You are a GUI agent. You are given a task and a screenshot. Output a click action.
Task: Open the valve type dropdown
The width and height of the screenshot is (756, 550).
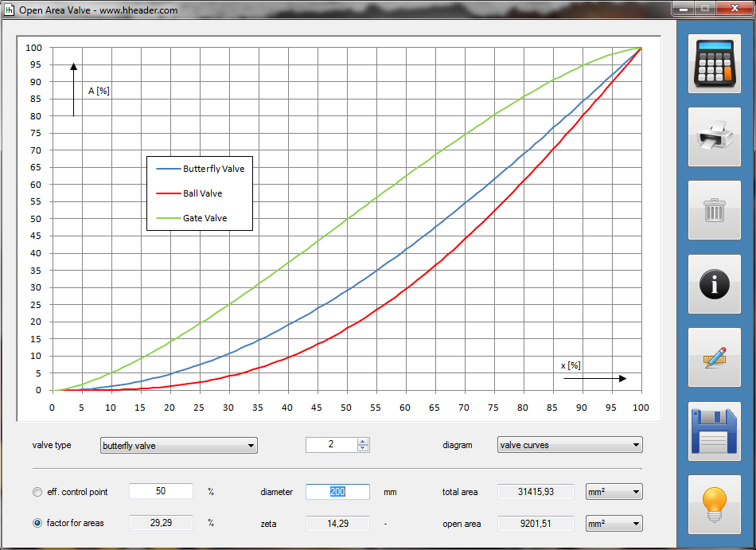pos(179,446)
